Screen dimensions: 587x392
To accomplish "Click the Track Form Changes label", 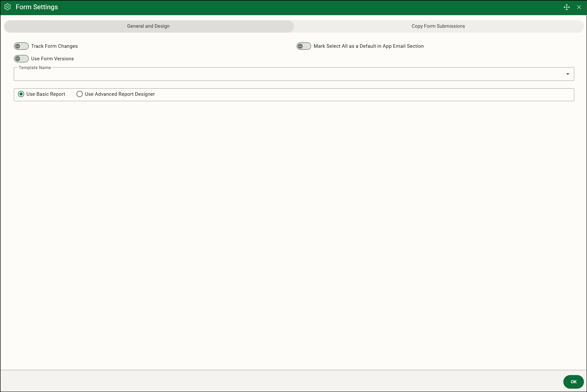I will [54, 46].
